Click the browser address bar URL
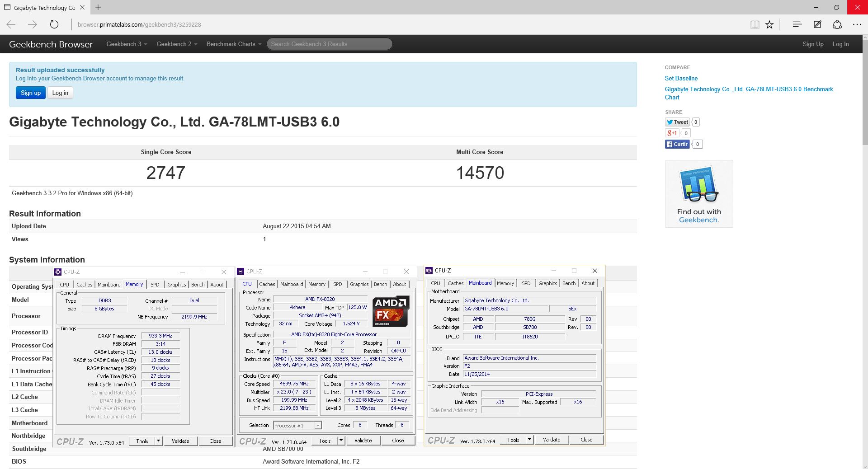868x469 pixels. 139,24
